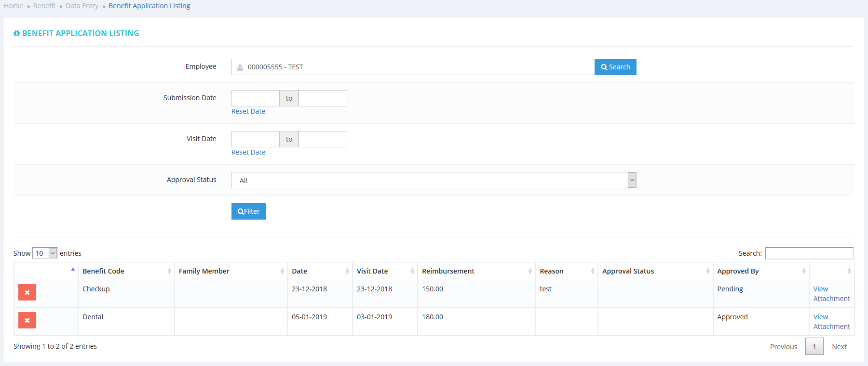Viewport: 868px width, 366px height.
Task: Apply filters with the Filter button
Action: click(x=249, y=211)
